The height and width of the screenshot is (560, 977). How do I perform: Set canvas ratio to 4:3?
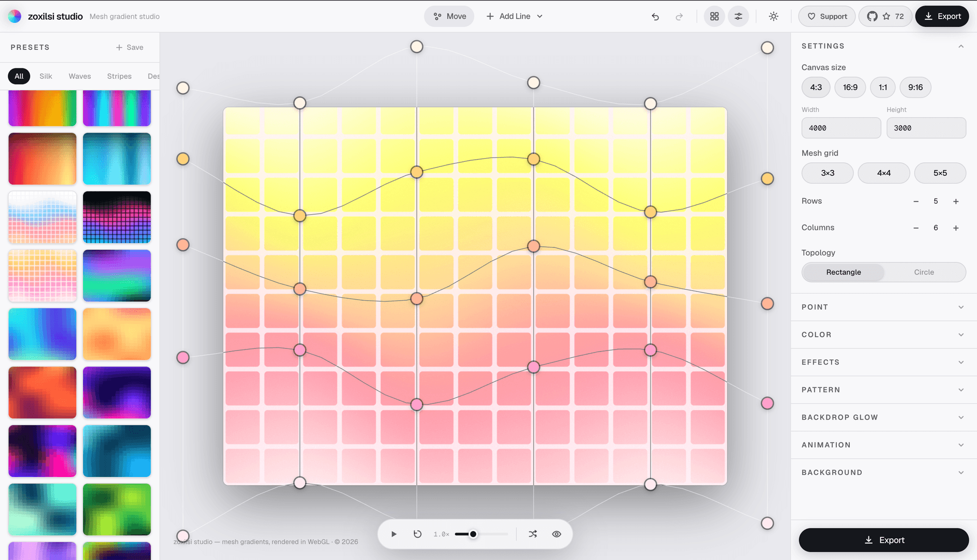(x=816, y=87)
